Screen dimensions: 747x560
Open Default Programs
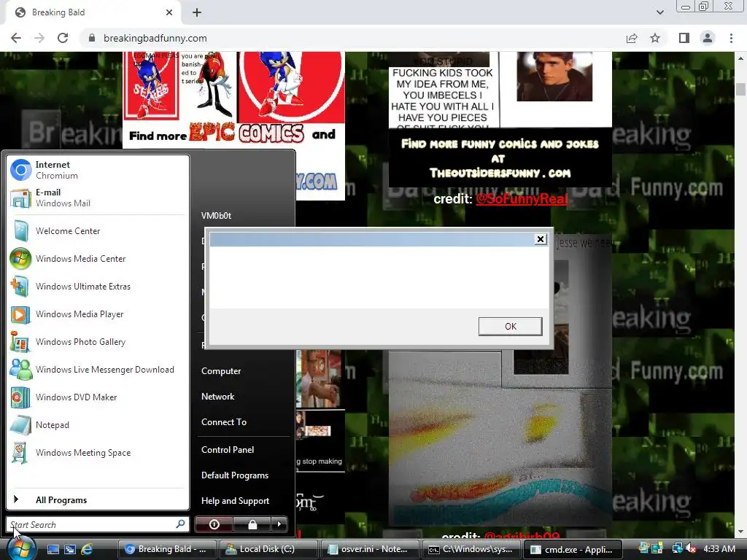pyautogui.click(x=235, y=475)
